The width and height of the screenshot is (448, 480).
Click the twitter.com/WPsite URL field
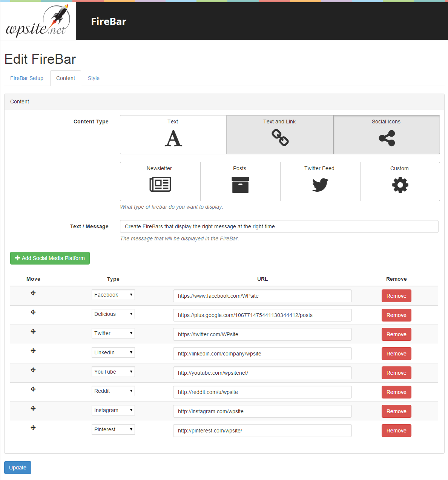pos(262,334)
